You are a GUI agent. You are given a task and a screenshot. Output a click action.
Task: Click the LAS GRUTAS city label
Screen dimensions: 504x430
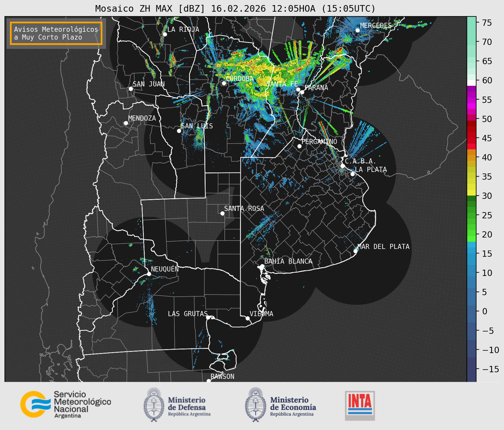pos(188,314)
